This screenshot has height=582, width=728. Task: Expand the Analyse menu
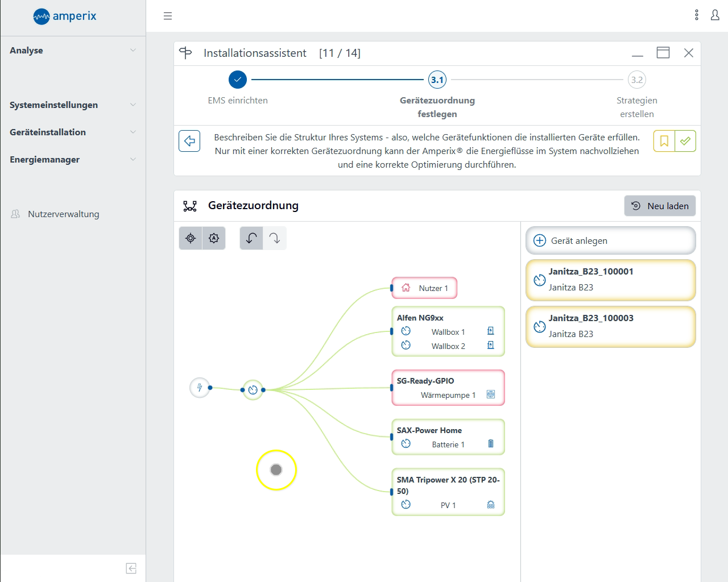click(x=73, y=50)
